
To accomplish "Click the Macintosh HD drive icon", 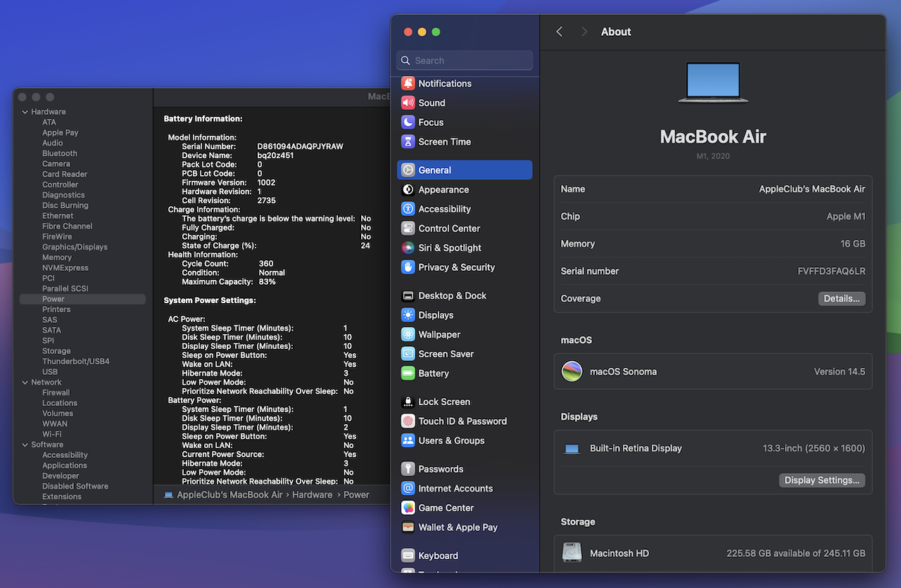I will pos(572,553).
